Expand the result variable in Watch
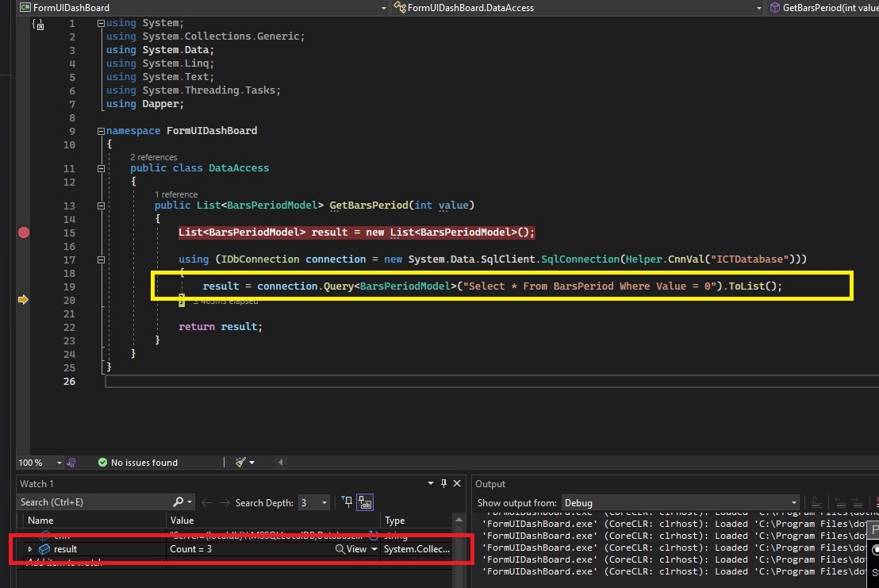 point(30,549)
